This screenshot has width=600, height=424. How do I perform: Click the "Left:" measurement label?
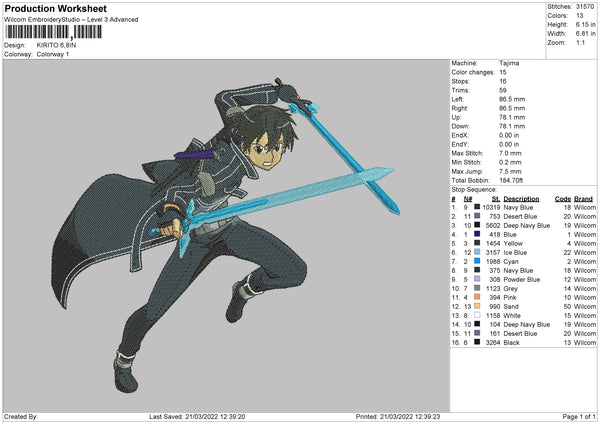coord(457,99)
